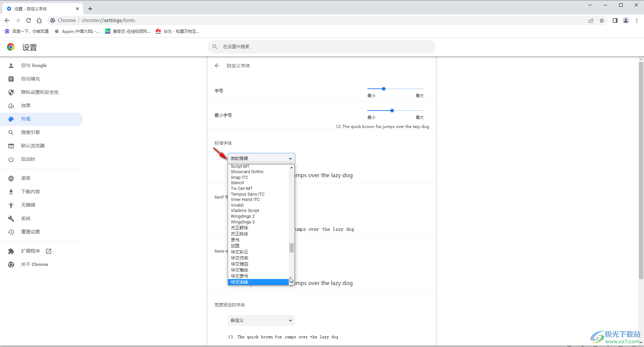Open the 宽度固定的字体 dropdown set to 自定义

pos(261,321)
